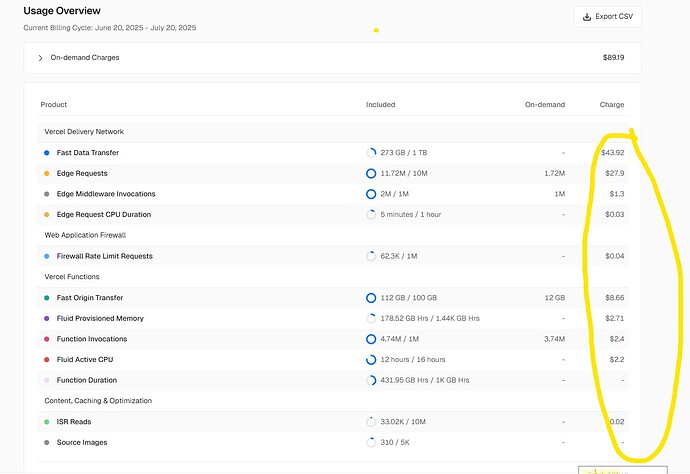Click the 3.74M on-demand value
This screenshot has height=474, width=690.
(554, 339)
